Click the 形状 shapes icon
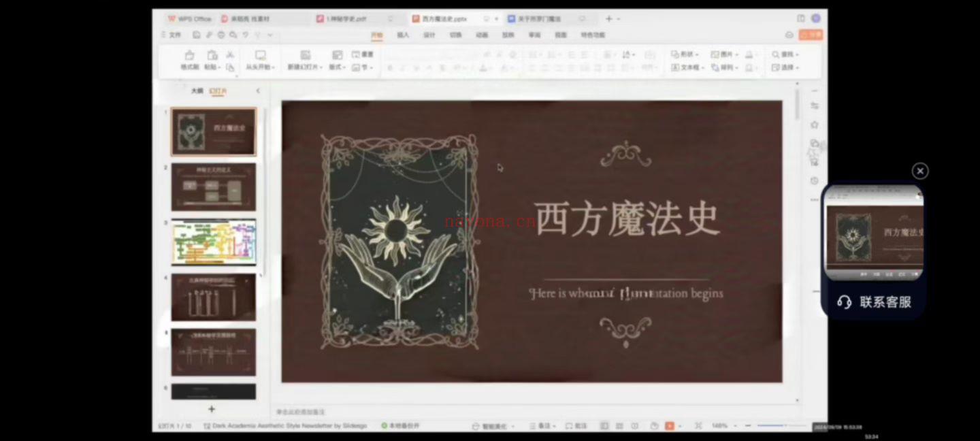This screenshot has height=441, width=980. (x=674, y=54)
